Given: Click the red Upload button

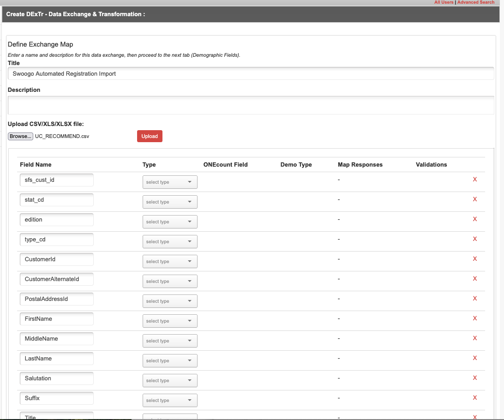Looking at the screenshot, I should pyautogui.click(x=150, y=136).
